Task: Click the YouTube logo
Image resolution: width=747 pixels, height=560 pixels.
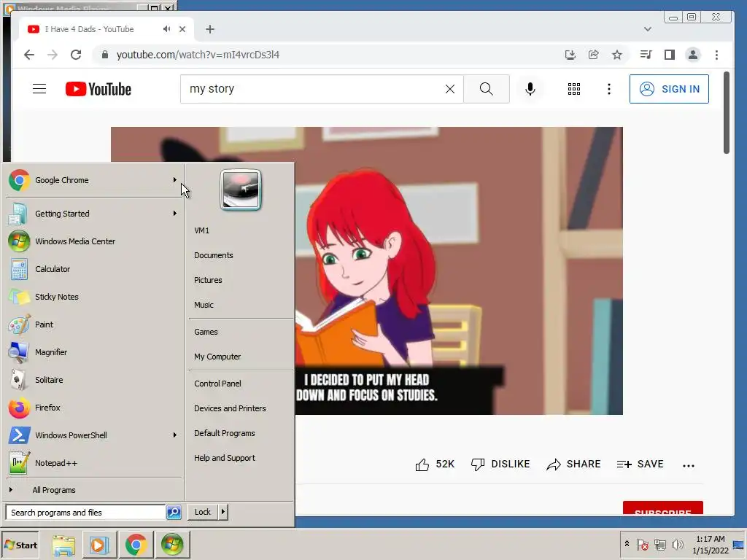Action: 98,89
